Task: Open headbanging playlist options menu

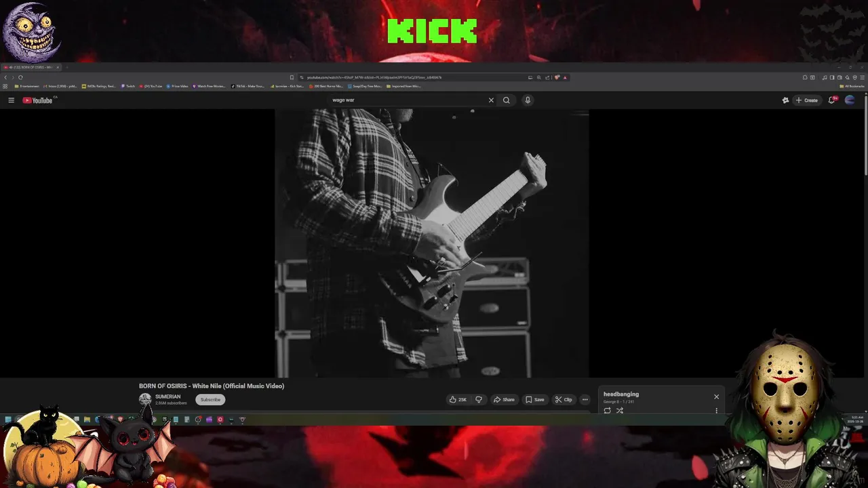Action: pyautogui.click(x=716, y=411)
